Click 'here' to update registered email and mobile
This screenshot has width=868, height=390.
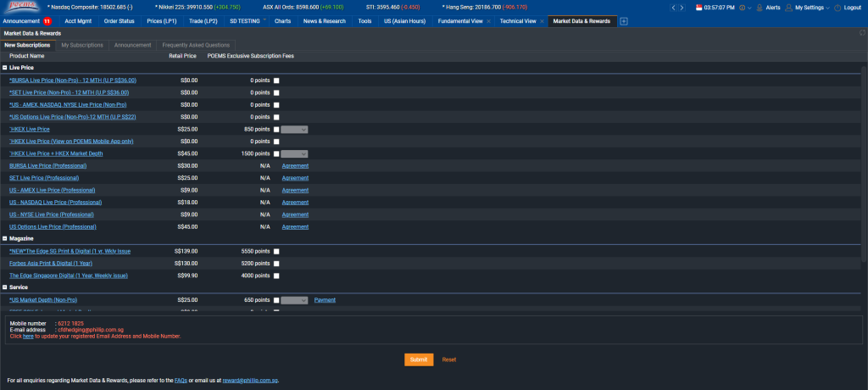point(28,337)
